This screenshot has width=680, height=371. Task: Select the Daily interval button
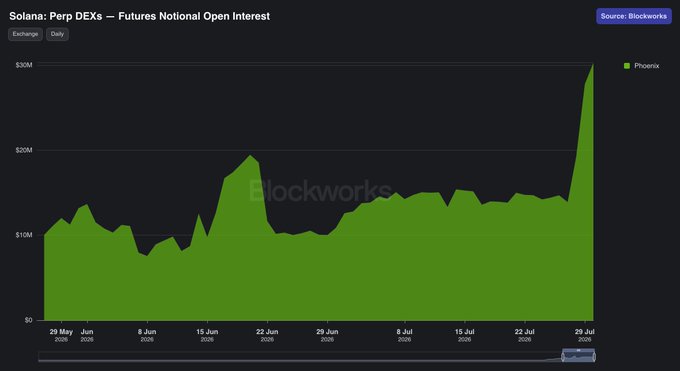57,34
